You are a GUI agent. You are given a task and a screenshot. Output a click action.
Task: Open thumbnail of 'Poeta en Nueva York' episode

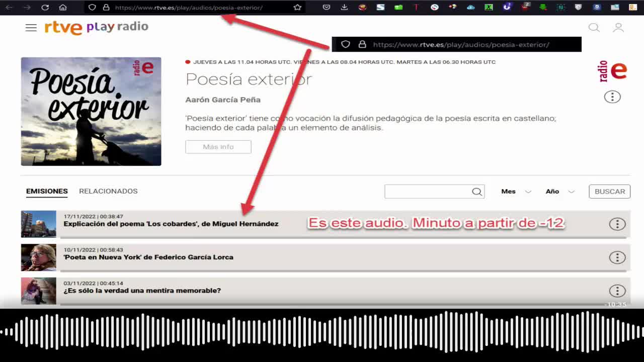tap(39, 257)
